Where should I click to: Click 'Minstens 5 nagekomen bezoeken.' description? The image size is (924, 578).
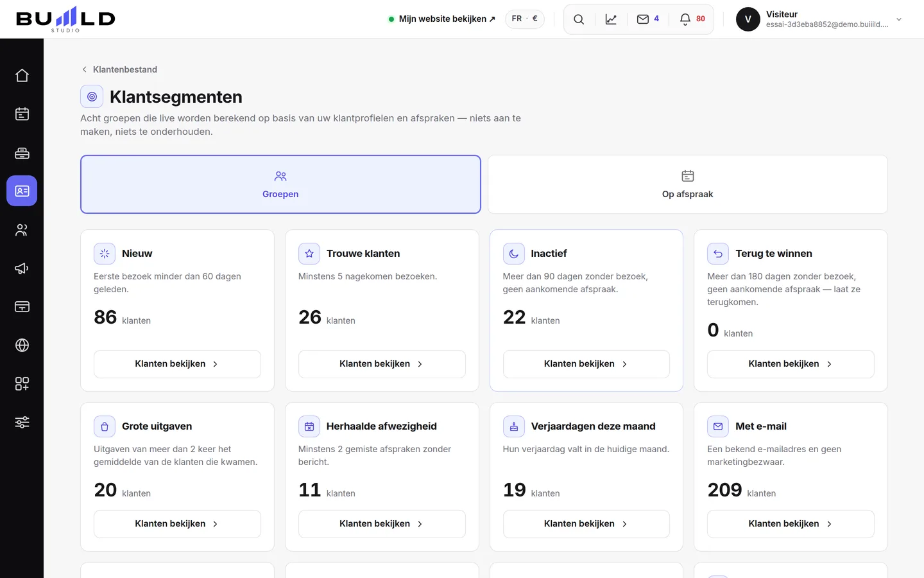368,276
